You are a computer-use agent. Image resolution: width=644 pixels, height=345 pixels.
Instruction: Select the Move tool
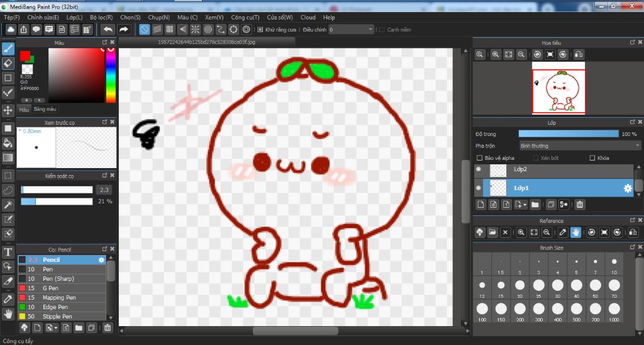tap(8, 110)
